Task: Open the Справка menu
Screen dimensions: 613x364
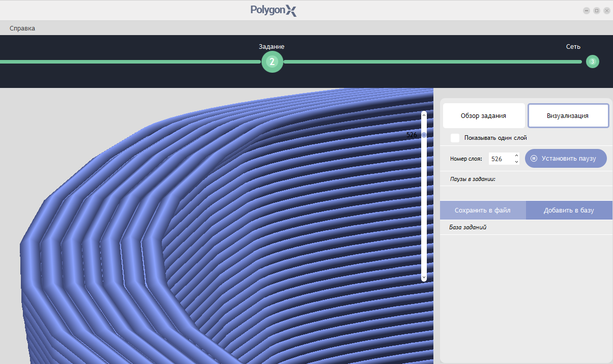Action: pos(22,28)
